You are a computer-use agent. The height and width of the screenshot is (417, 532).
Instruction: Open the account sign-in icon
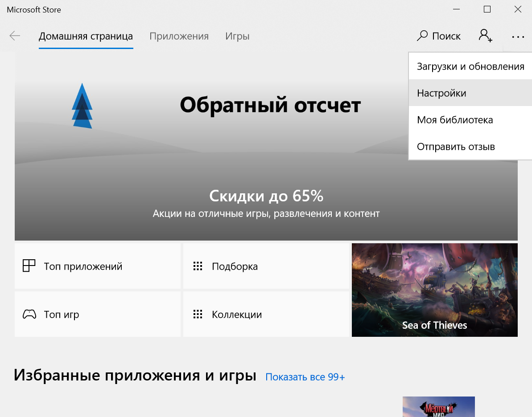(x=485, y=36)
